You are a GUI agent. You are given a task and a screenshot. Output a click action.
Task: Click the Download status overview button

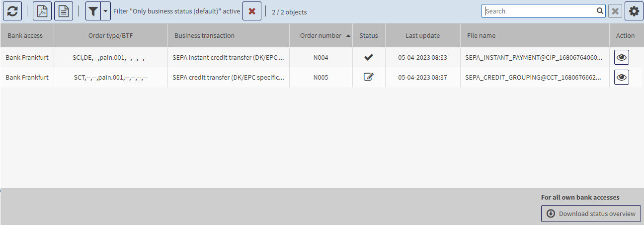[591, 214]
